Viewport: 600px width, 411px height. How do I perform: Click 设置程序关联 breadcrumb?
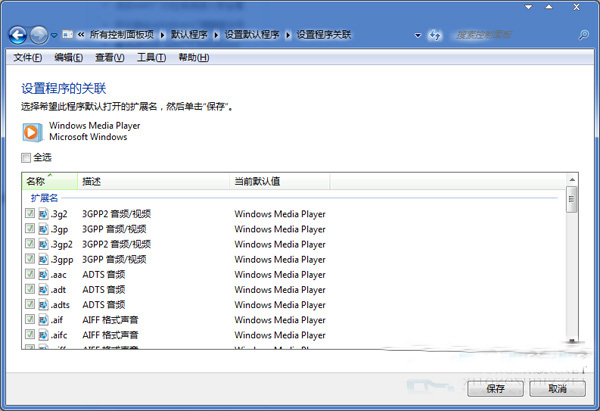(324, 35)
